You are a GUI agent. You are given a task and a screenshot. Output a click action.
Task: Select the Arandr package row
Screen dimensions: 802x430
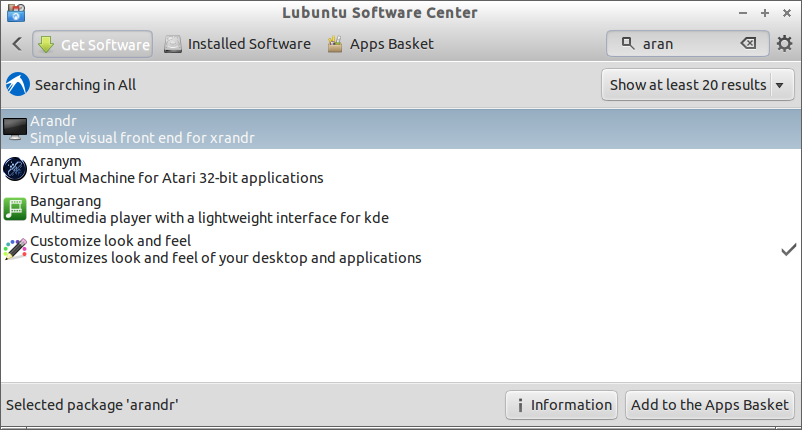pyautogui.click(x=401, y=129)
